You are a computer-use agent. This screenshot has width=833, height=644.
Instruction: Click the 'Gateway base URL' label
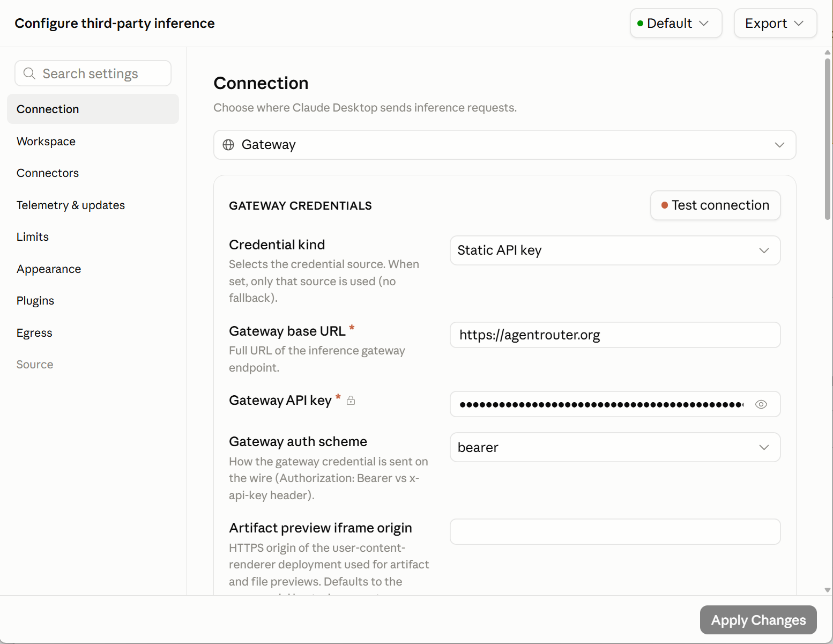[287, 331]
